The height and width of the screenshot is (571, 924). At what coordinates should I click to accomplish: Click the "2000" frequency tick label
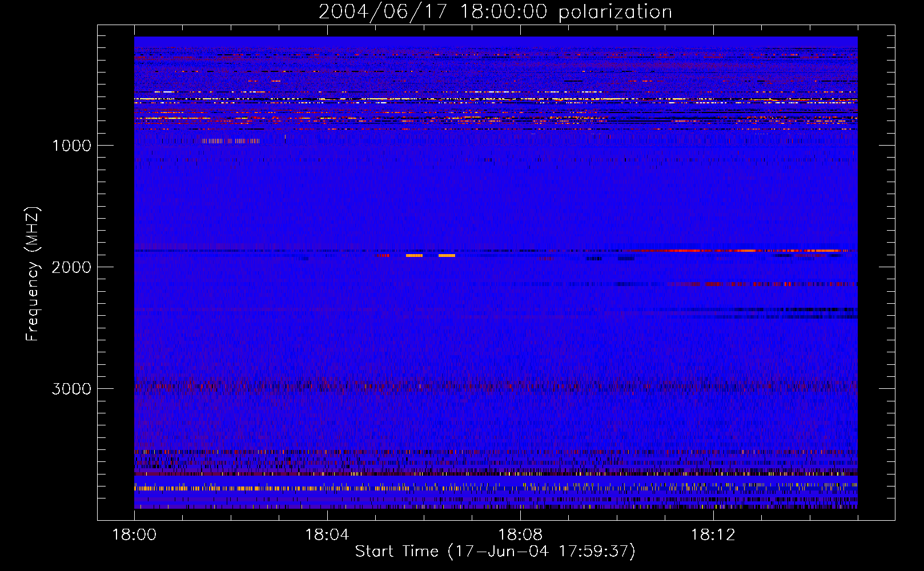(x=71, y=267)
